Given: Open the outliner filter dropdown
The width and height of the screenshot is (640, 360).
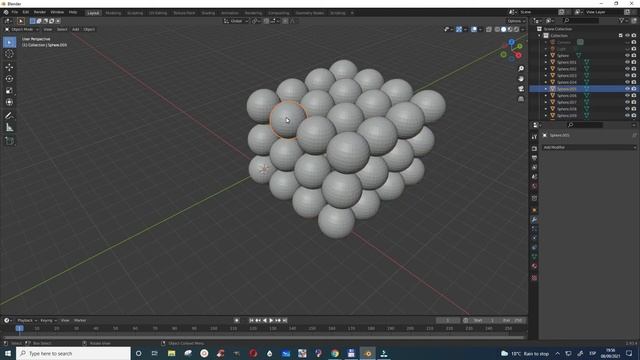Looking at the screenshot, I should click(623, 20).
